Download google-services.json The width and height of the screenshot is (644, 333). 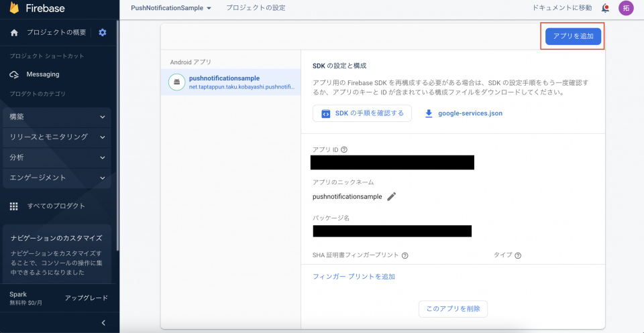[470, 114]
